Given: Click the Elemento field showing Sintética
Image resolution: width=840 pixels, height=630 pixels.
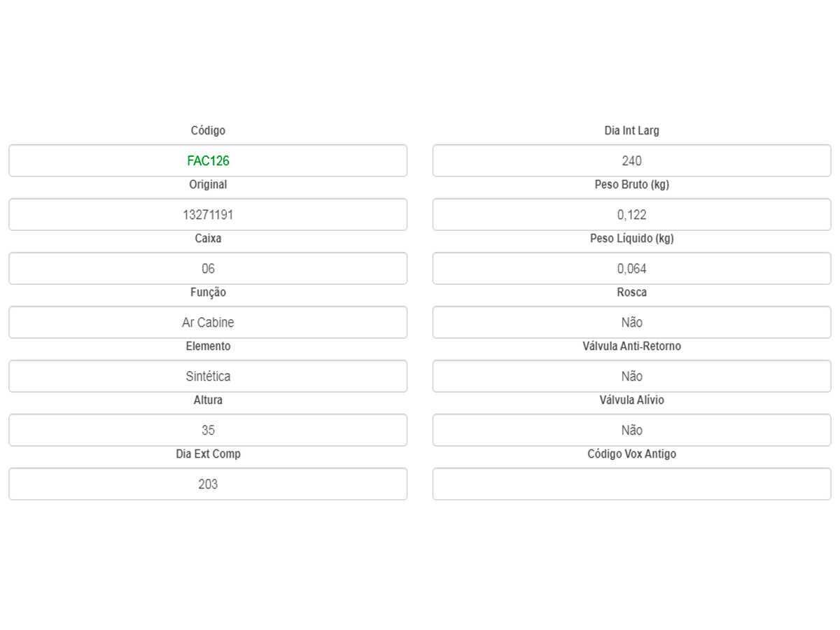Looking at the screenshot, I should pyautogui.click(x=208, y=377).
